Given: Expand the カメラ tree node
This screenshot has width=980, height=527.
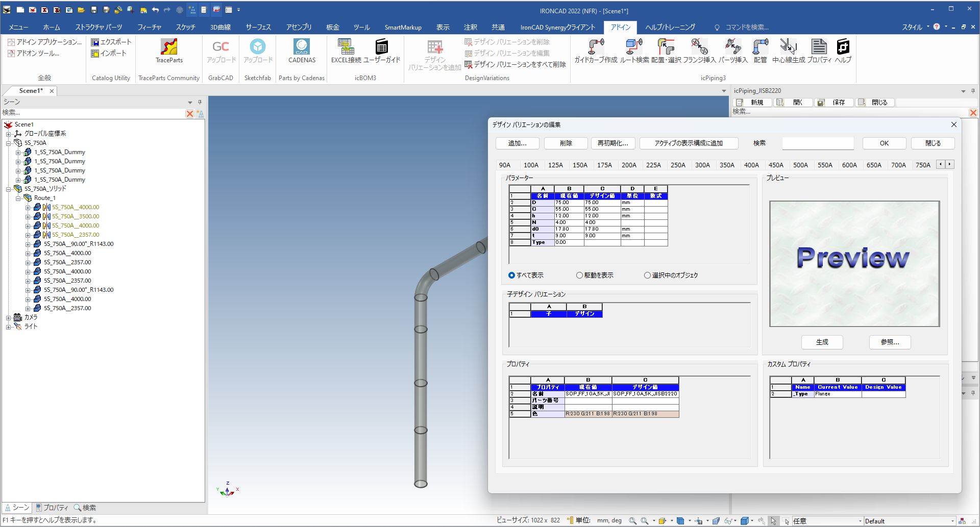Looking at the screenshot, I should [8, 318].
